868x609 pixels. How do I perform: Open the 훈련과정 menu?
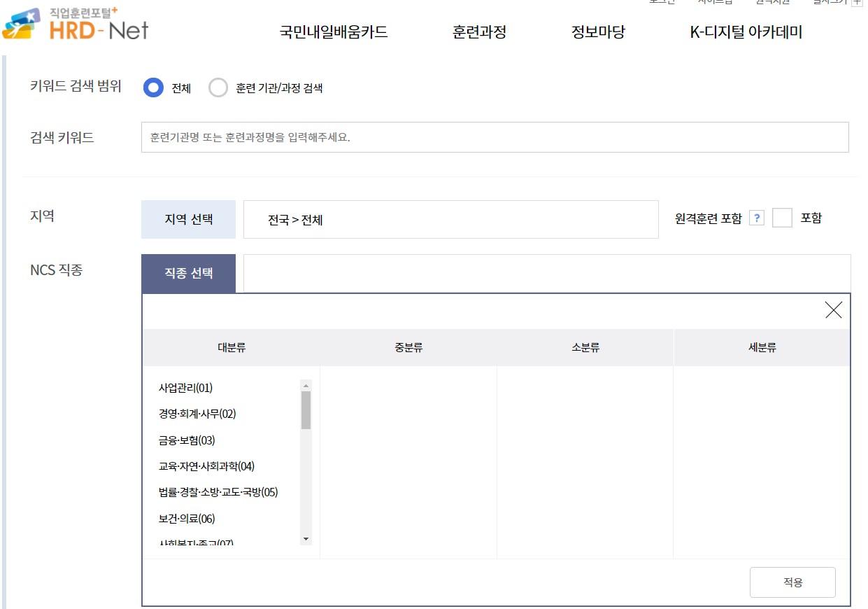(x=479, y=32)
